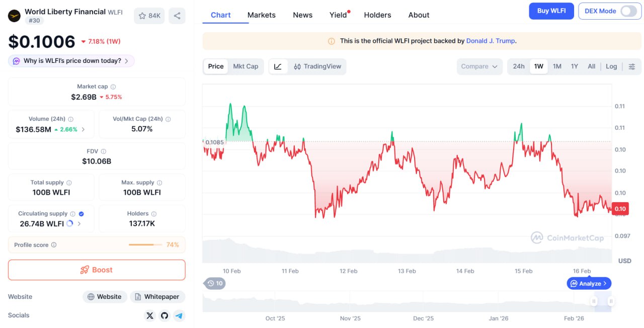The height and width of the screenshot is (328, 644).
Task: Click Market cap info icon
Action: point(113,87)
